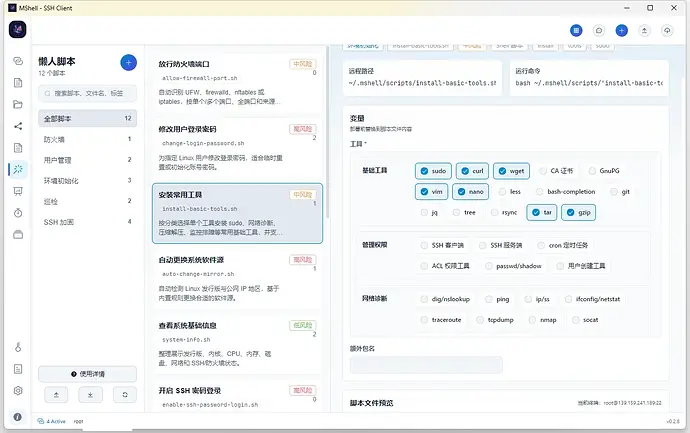
Task: Open the stacked drive icon in sidebar
Action: coord(18,235)
